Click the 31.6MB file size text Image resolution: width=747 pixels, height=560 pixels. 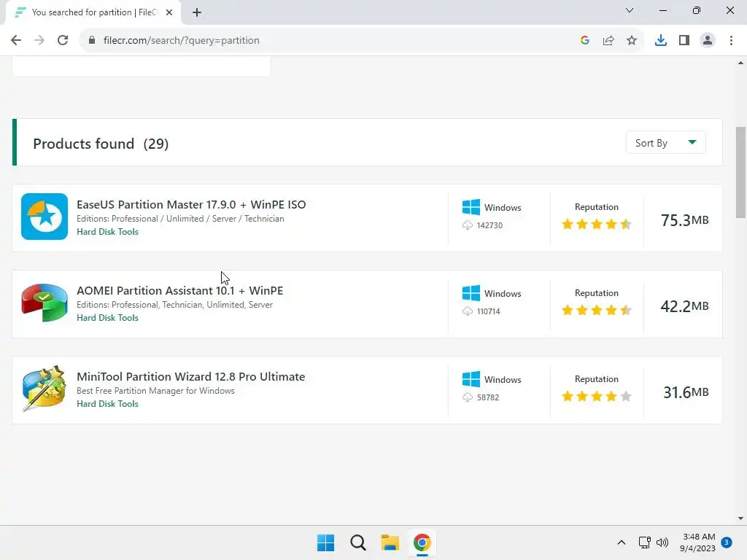[686, 392]
